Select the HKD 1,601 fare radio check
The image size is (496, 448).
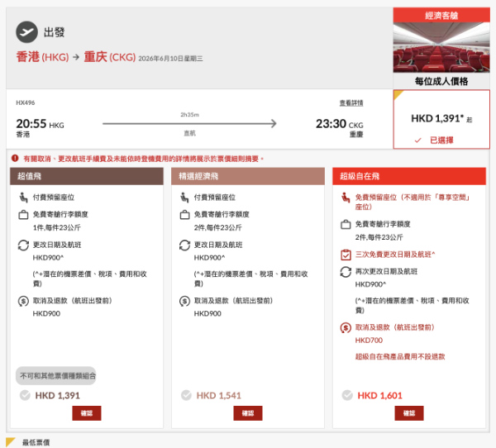[347, 396]
